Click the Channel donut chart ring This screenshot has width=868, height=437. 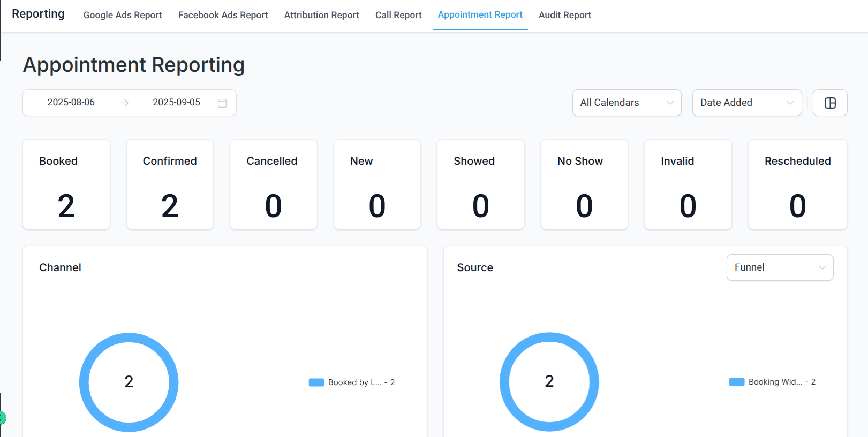coord(84,382)
